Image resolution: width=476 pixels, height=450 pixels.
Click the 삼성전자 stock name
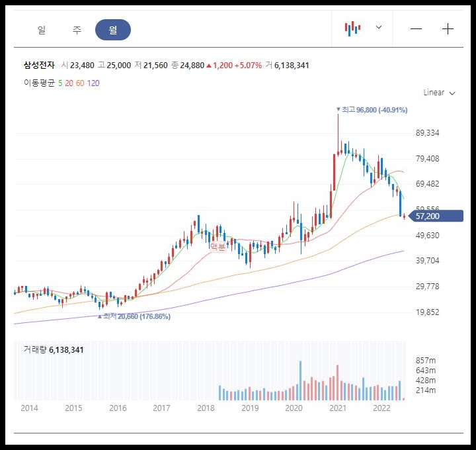[39, 65]
